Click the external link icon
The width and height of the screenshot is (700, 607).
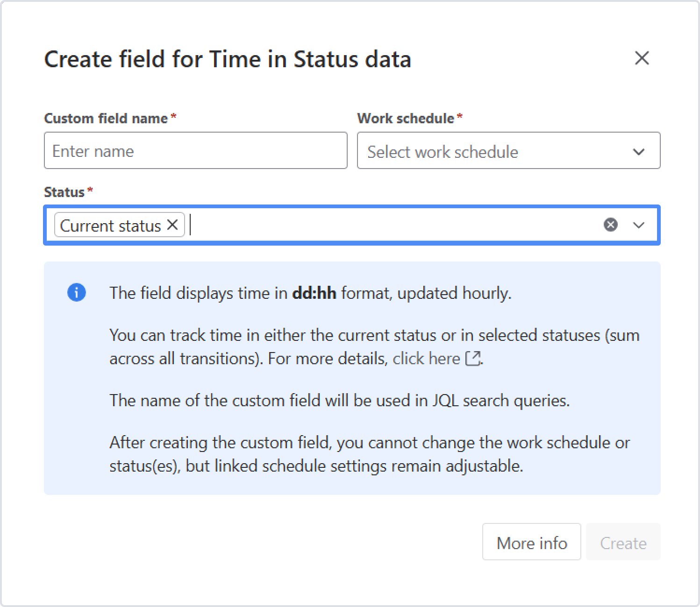point(473,359)
